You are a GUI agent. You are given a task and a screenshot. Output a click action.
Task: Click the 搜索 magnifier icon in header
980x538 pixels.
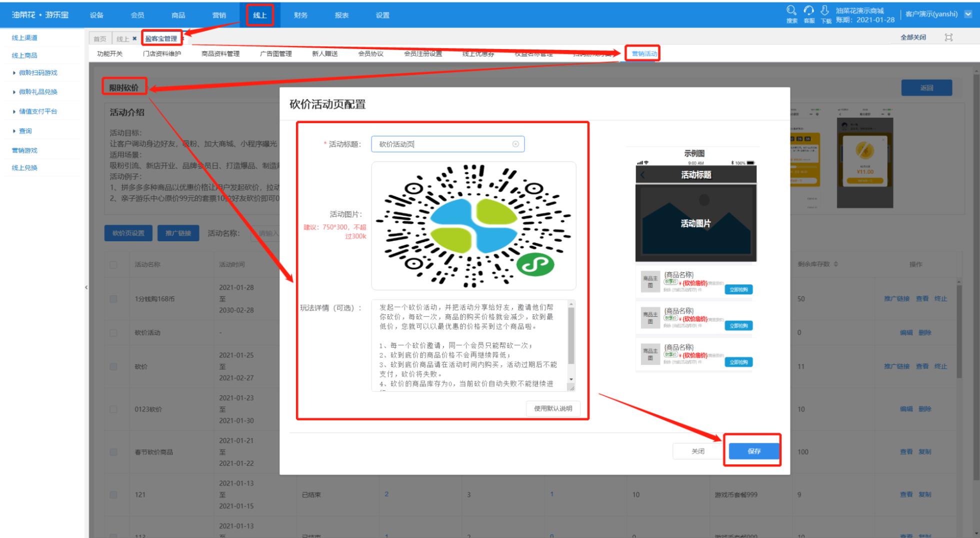coord(791,11)
